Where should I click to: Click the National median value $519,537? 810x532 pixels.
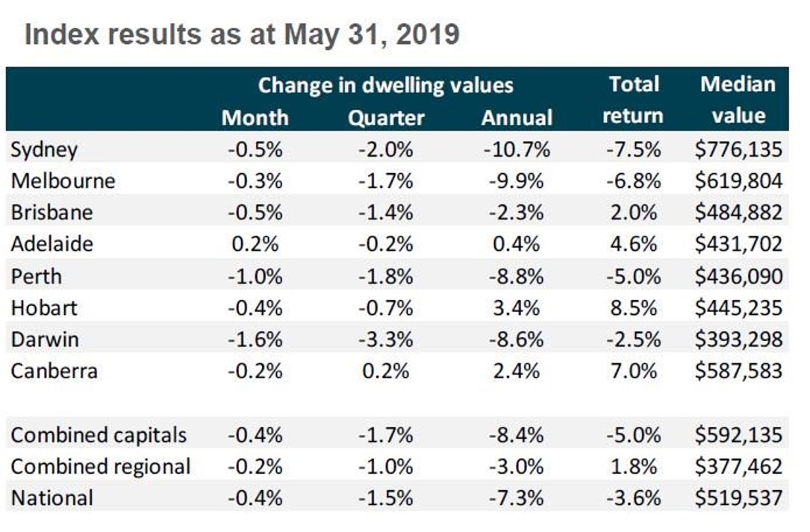738,498
